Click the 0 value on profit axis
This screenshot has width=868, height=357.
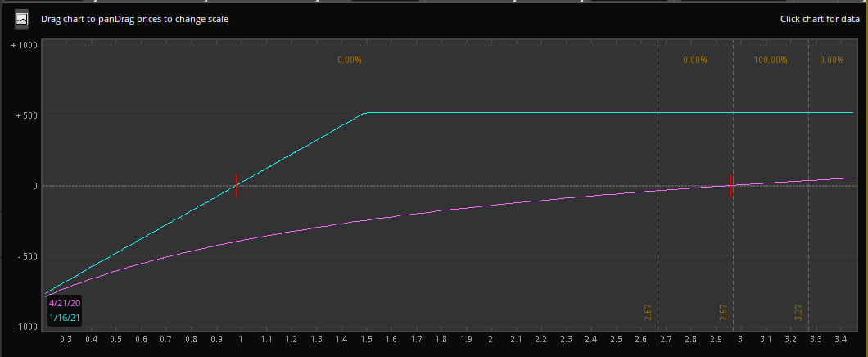pos(35,186)
